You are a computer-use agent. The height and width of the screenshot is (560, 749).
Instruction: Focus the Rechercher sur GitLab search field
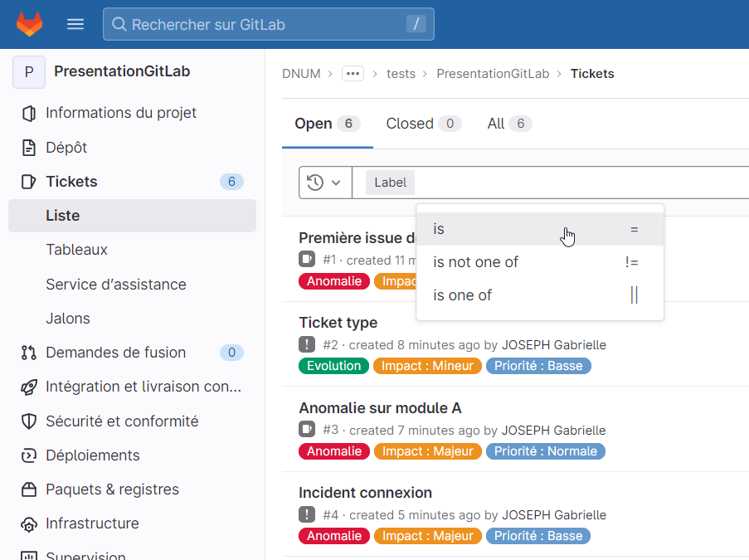point(265,25)
